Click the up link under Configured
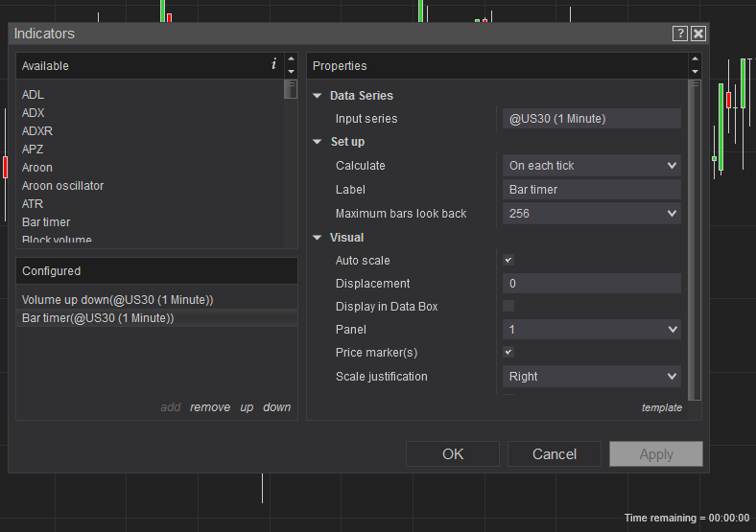This screenshot has height=532, width=756. coord(247,407)
